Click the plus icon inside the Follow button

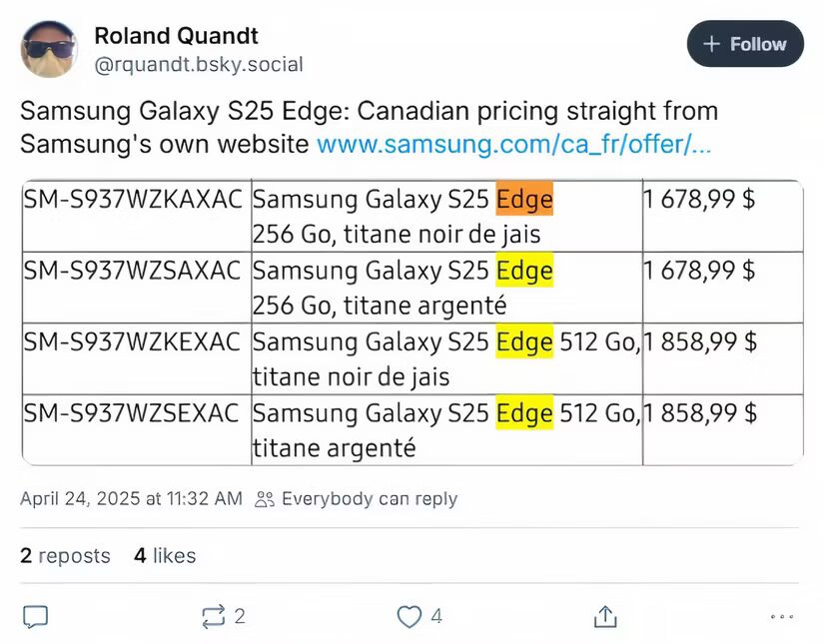711,44
